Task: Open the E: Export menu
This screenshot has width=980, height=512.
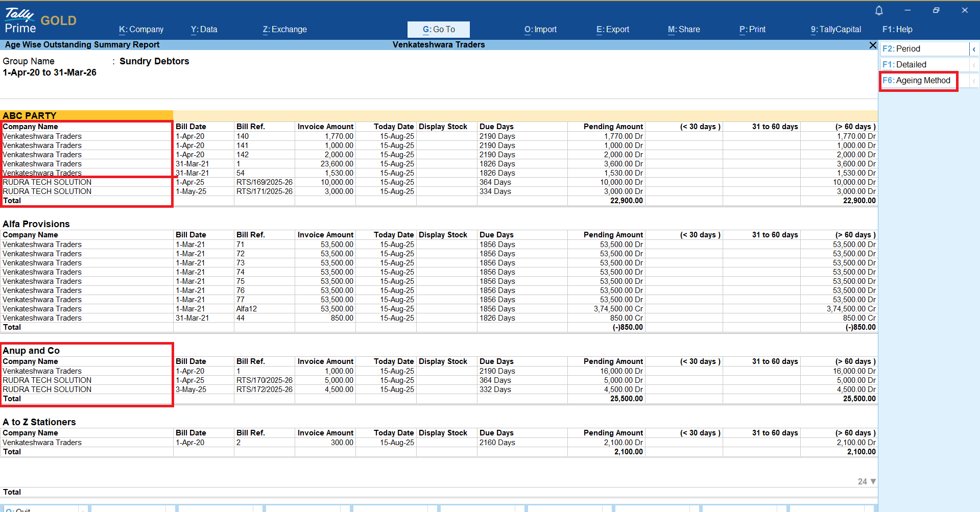Action: coord(612,30)
